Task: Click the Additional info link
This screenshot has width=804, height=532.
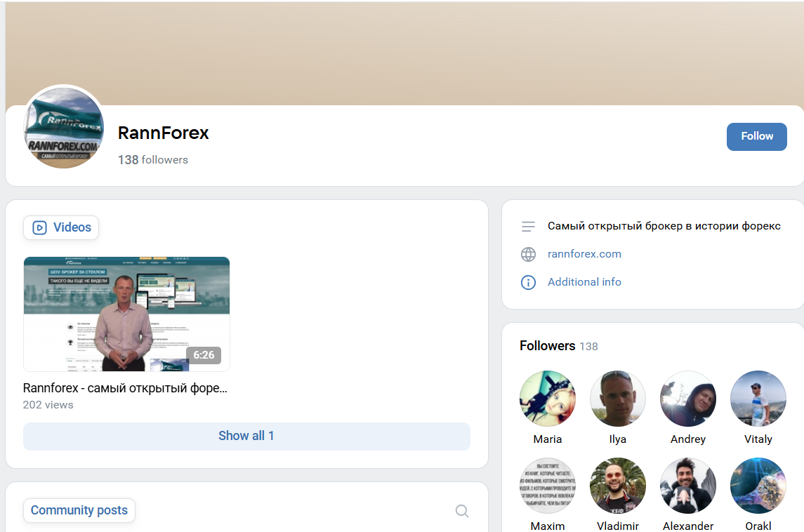Action: 584,282
